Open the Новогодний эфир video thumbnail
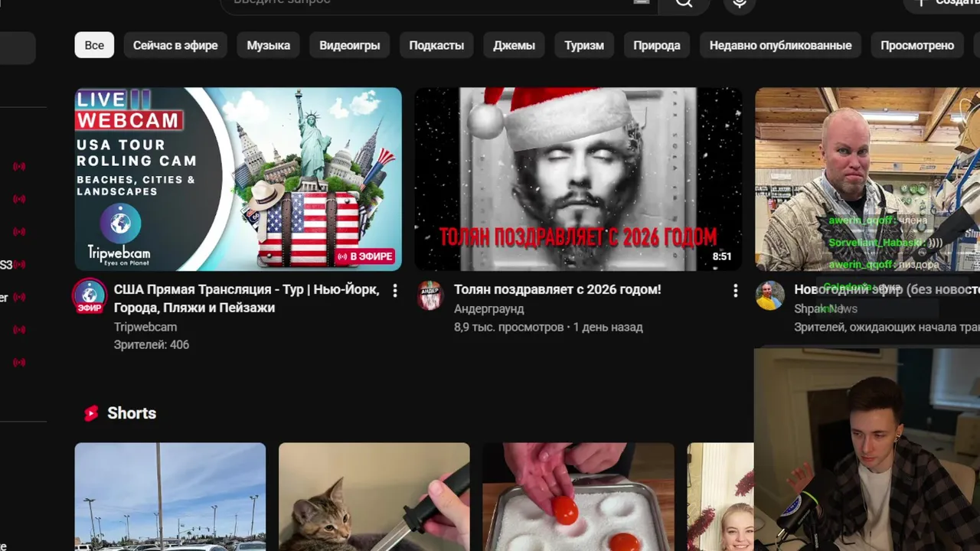Image resolution: width=980 pixels, height=551 pixels. [x=867, y=179]
